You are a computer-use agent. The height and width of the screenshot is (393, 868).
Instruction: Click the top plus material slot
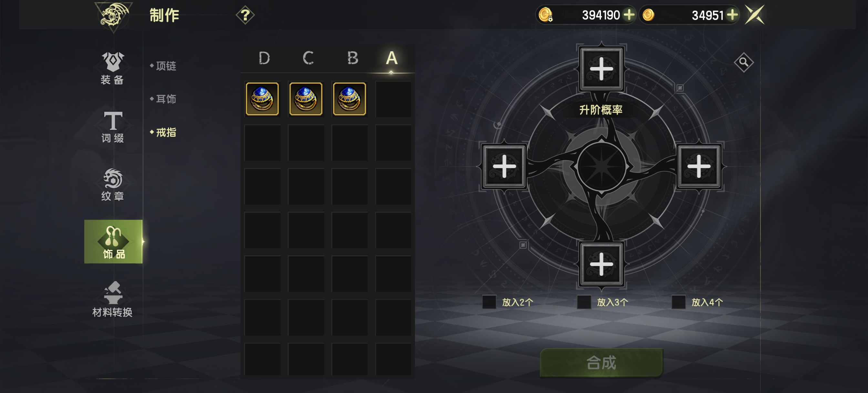[602, 69]
